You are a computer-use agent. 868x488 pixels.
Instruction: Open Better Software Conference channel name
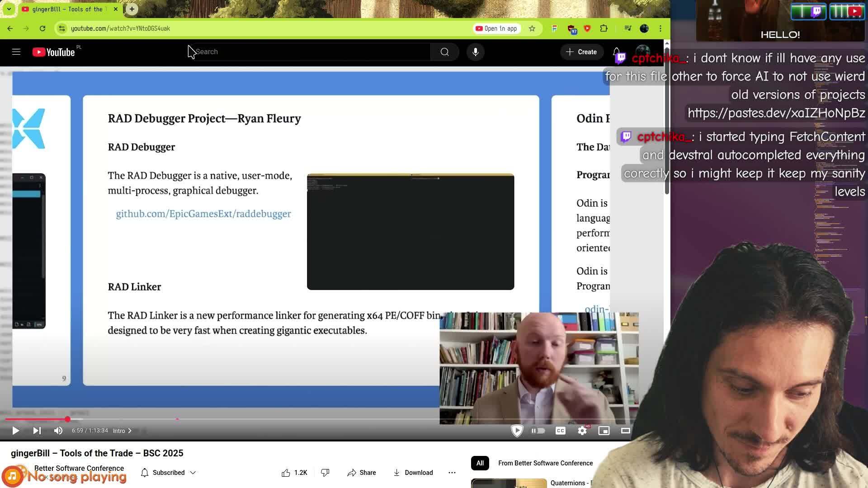[79, 468]
